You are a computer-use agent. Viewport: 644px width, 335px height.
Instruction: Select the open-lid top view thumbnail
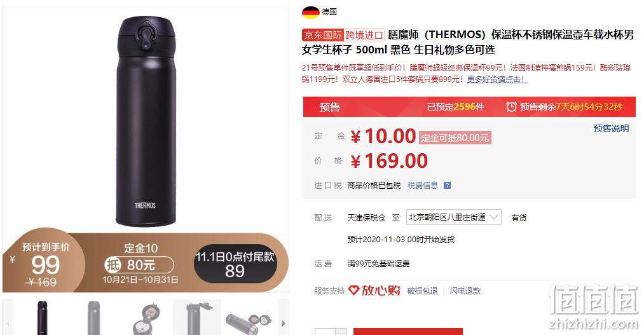(146, 318)
